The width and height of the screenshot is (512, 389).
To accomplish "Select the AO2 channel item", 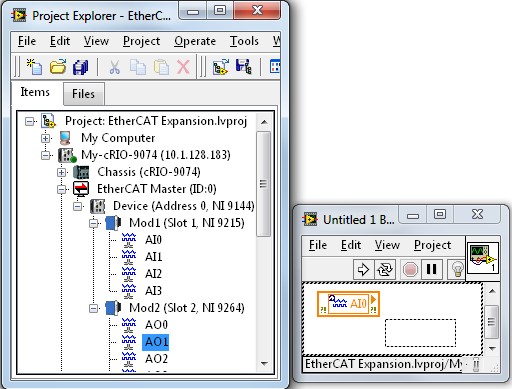I will click(x=156, y=359).
